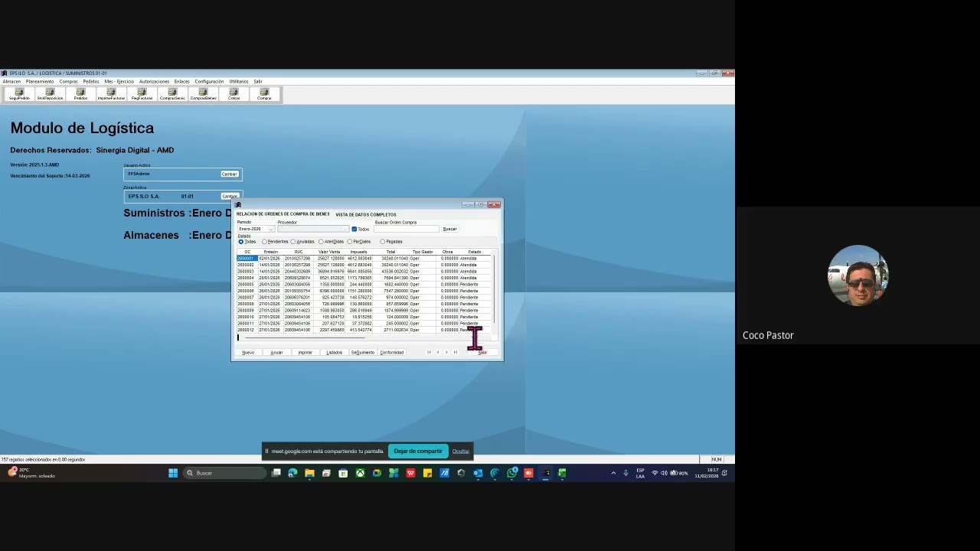
Task: Click the Emisión column header
Action: coord(271,252)
